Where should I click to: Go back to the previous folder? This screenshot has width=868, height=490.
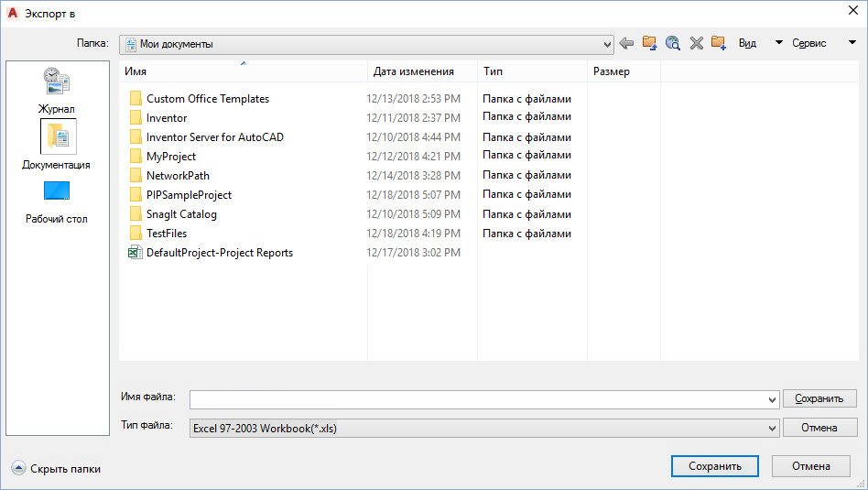click(626, 43)
